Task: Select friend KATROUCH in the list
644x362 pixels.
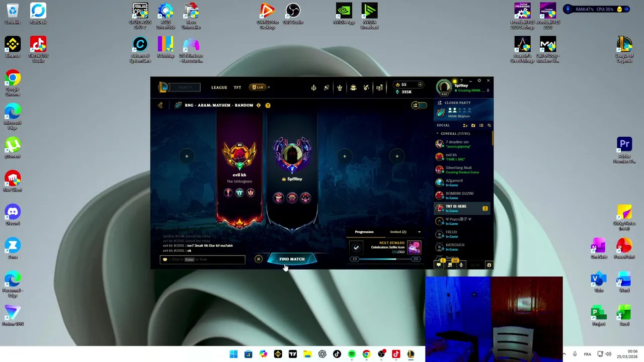Action: coord(462,247)
